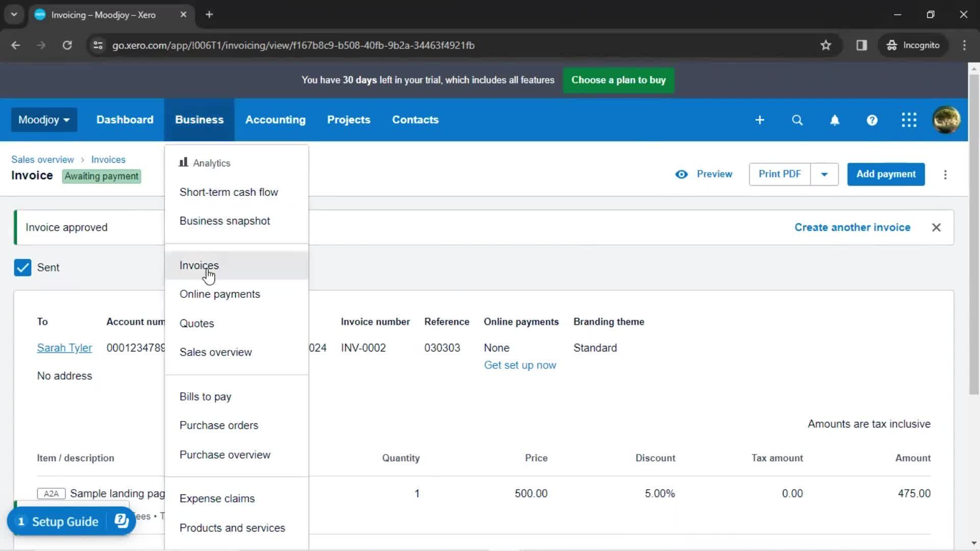Choose Sales overview in Business menu

236,352
